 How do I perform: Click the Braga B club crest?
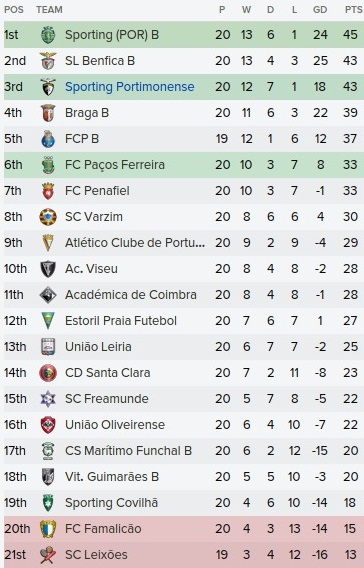(x=48, y=113)
